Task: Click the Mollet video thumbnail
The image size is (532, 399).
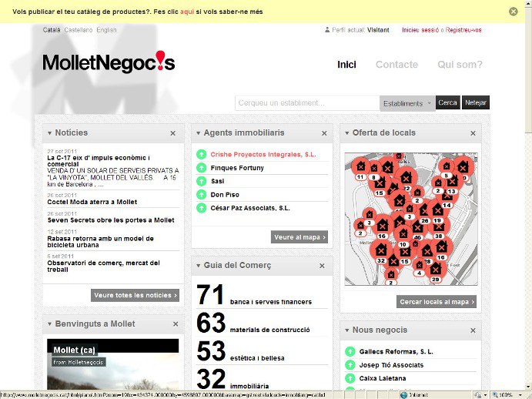Action: 113,364
